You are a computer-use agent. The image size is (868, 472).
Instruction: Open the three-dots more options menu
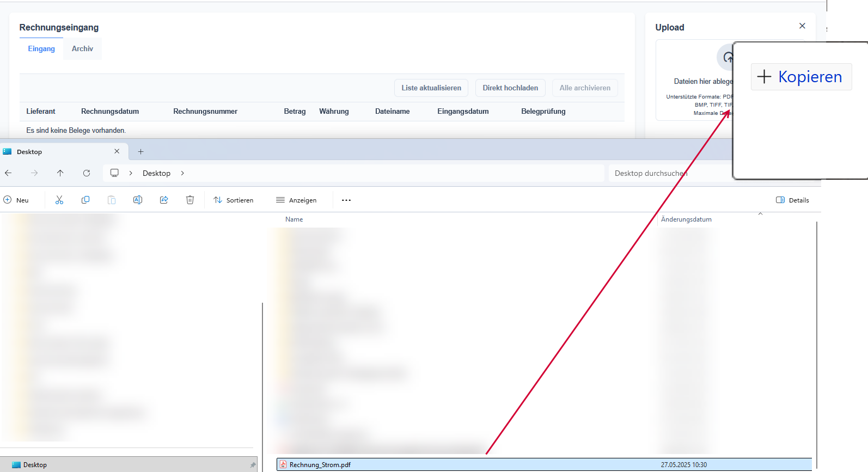coord(346,200)
